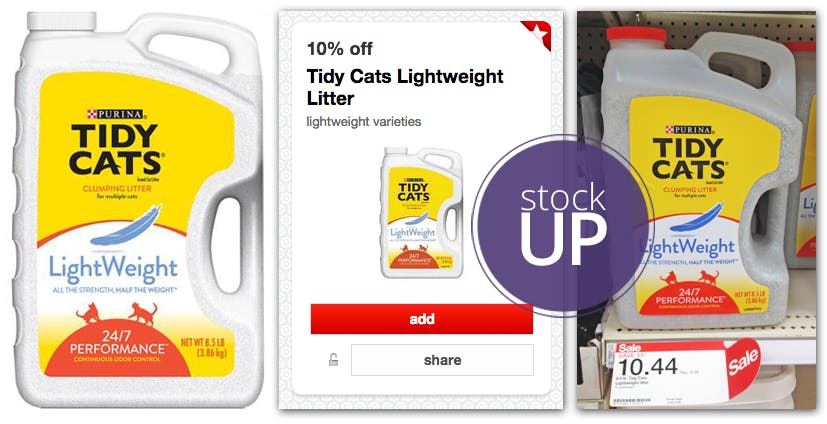Click the blue feather on left jug
Screen dimensions: 827x424
click(126, 226)
